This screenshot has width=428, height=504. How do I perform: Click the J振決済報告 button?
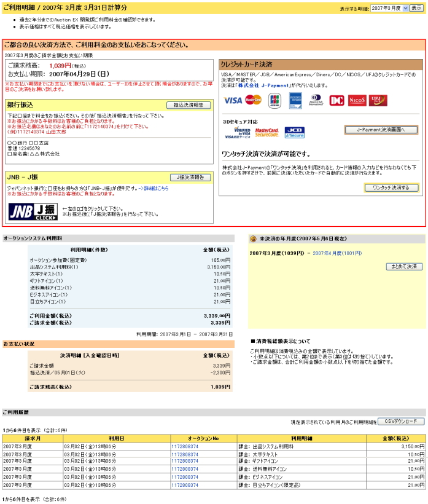(x=190, y=178)
